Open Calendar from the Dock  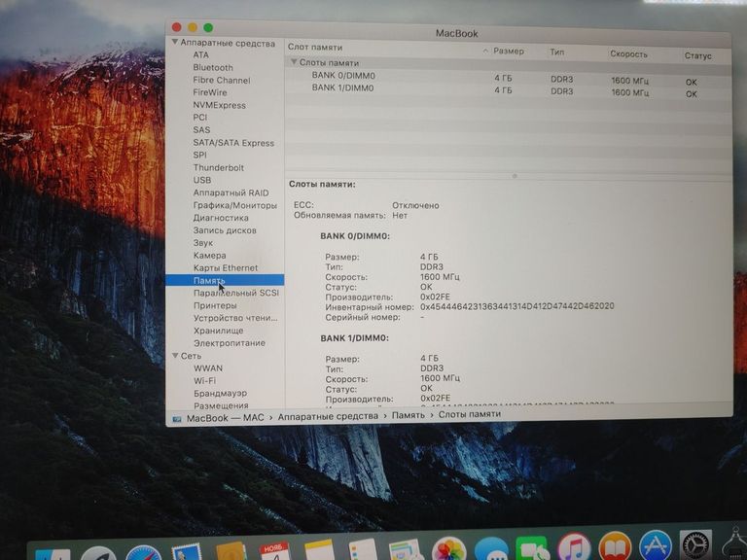(274, 550)
